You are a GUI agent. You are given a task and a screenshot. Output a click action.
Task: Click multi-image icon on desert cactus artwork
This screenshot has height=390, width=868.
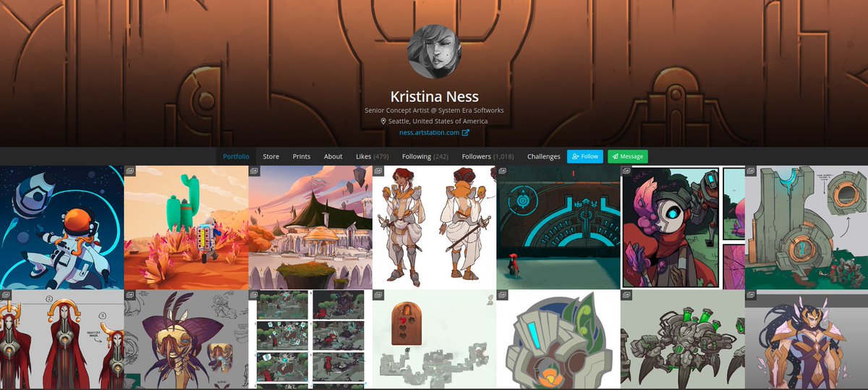[x=130, y=171]
